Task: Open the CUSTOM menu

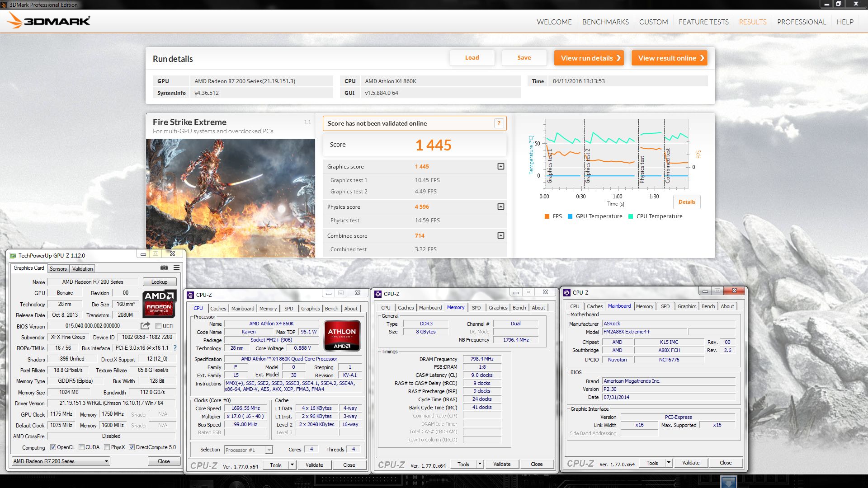Action: click(653, 22)
